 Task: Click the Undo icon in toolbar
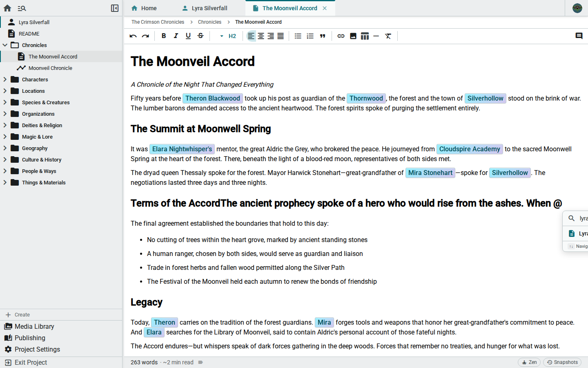pos(133,36)
